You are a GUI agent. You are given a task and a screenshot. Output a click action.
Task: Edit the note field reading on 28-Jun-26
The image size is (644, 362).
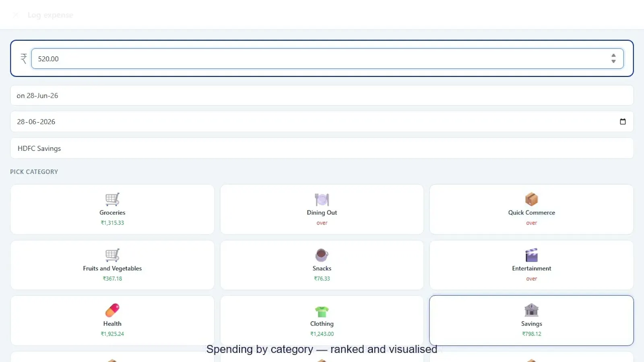click(322, 95)
